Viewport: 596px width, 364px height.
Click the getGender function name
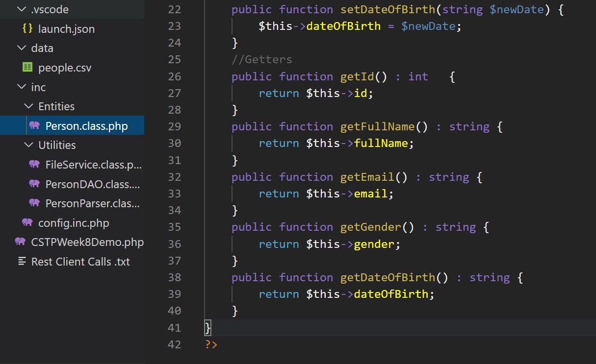click(371, 227)
